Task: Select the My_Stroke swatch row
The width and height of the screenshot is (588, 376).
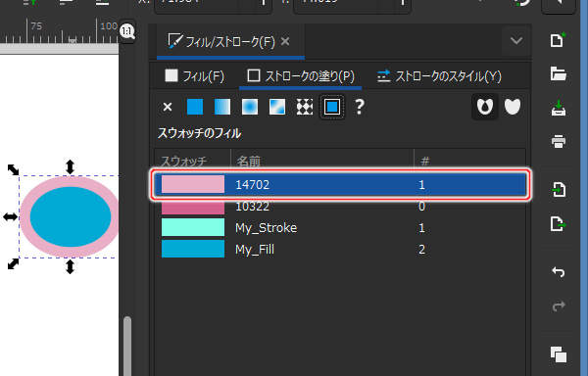Action: [x=340, y=228]
